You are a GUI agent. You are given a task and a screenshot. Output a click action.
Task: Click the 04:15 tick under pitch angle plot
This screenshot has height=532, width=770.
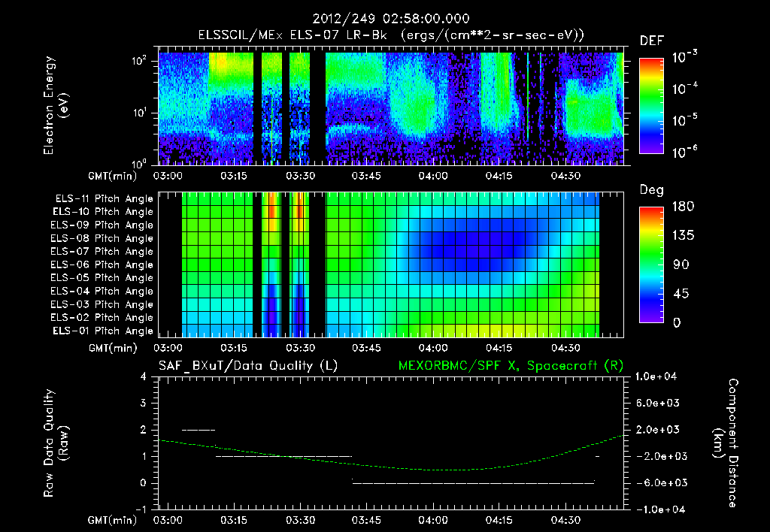[x=499, y=348]
